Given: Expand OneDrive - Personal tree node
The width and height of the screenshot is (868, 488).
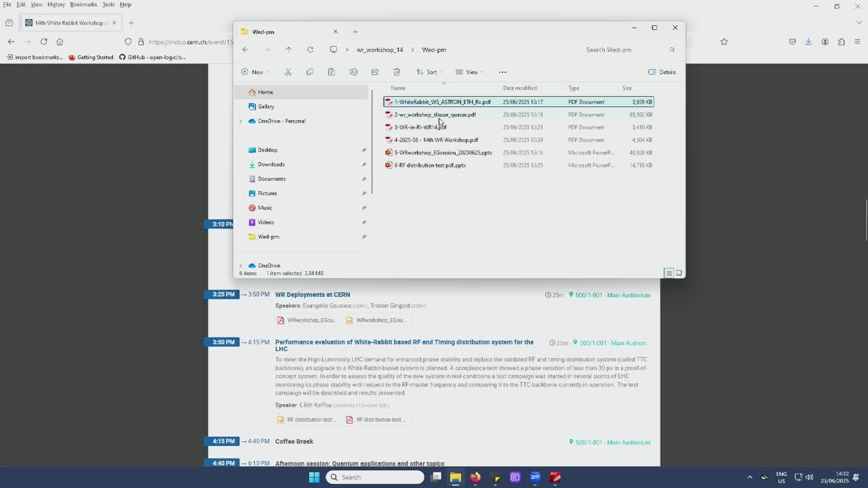Looking at the screenshot, I should [x=240, y=121].
